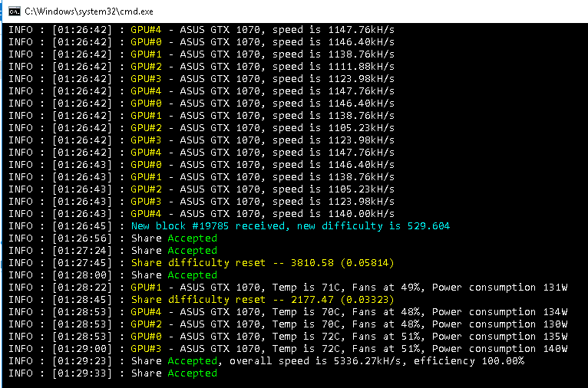Screen dimensions: 588x388
Task: Click the 72C temperature on the GPU#0 line
Action: [331, 337]
